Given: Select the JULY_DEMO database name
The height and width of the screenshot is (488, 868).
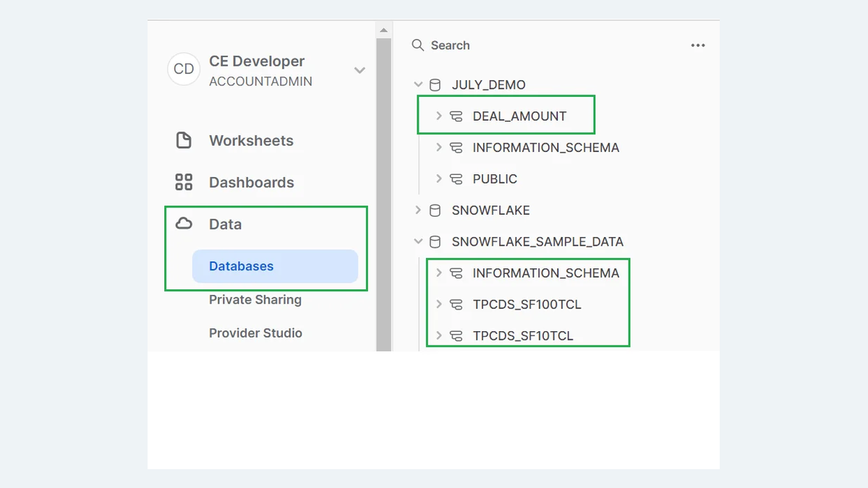Looking at the screenshot, I should [488, 85].
